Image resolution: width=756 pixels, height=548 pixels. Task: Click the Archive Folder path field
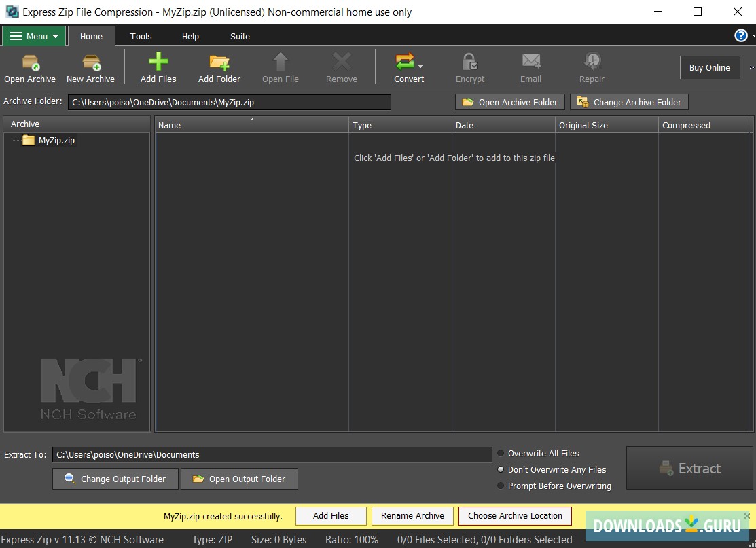230,102
